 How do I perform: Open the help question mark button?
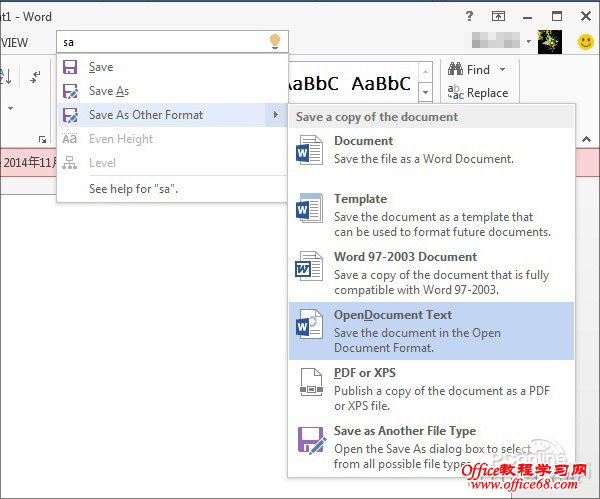(469, 16)
